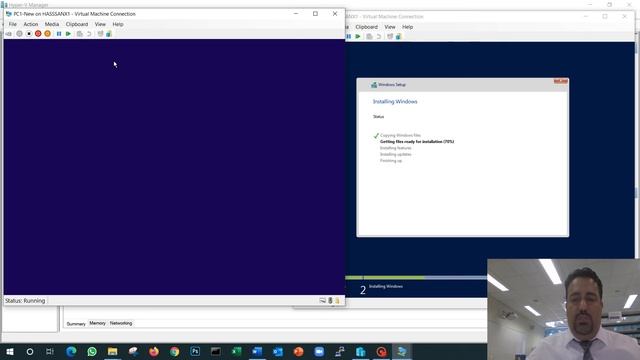Image resolution: width=640 pixels, height=360 pixels.
Task: Switch to Memory tab in Hyper-V Manager
Action: coord(98,323)
